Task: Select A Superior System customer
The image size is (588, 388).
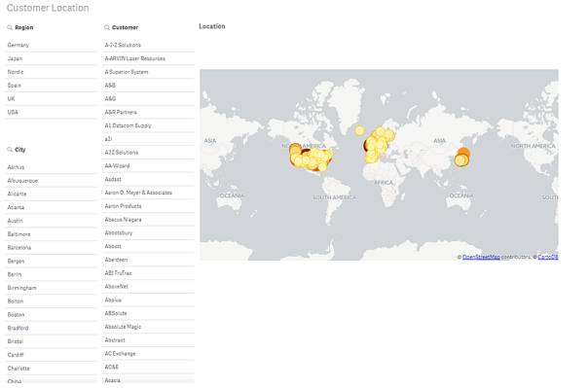Action: (x=148, y=72)
